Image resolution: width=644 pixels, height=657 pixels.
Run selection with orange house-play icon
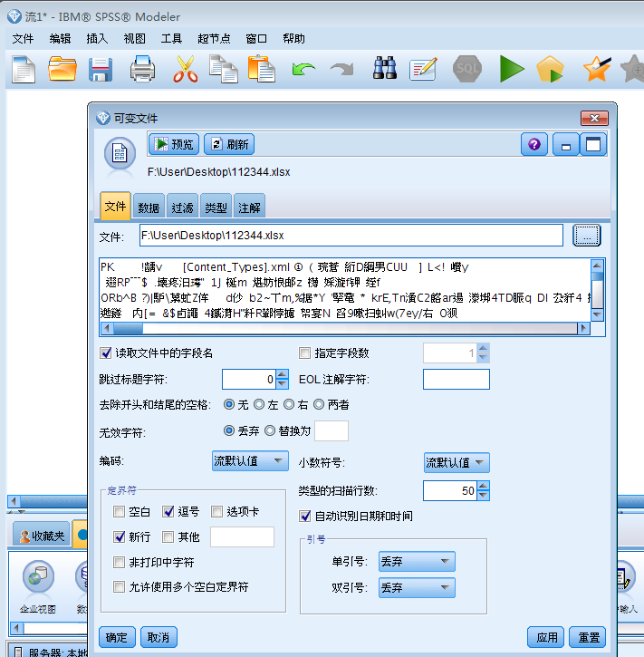click(x=550, y=69)
